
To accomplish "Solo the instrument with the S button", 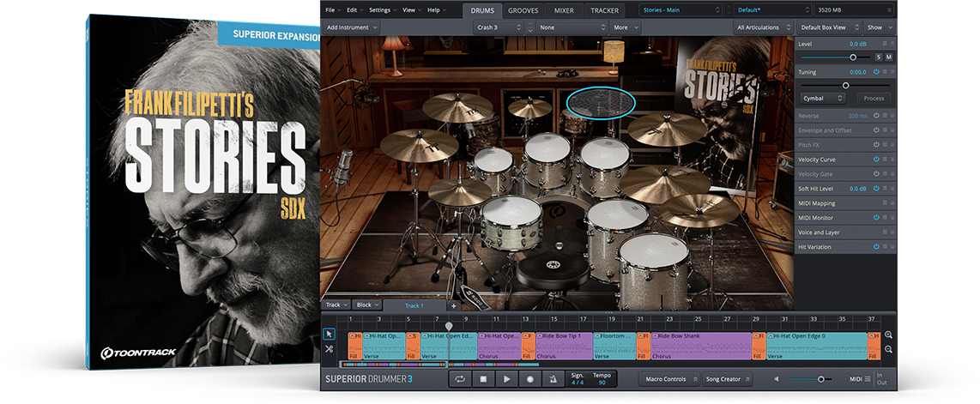I will tap(878, 57).
